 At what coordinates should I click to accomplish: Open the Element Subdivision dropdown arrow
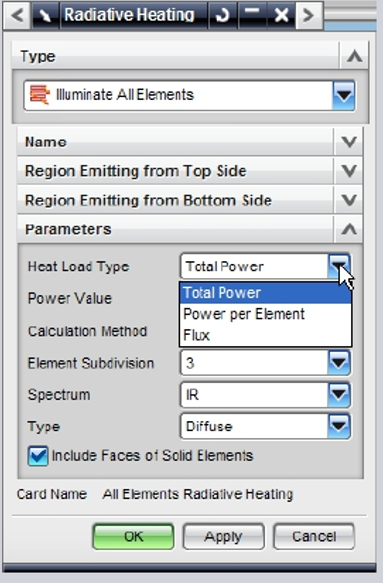pos(339,363)
